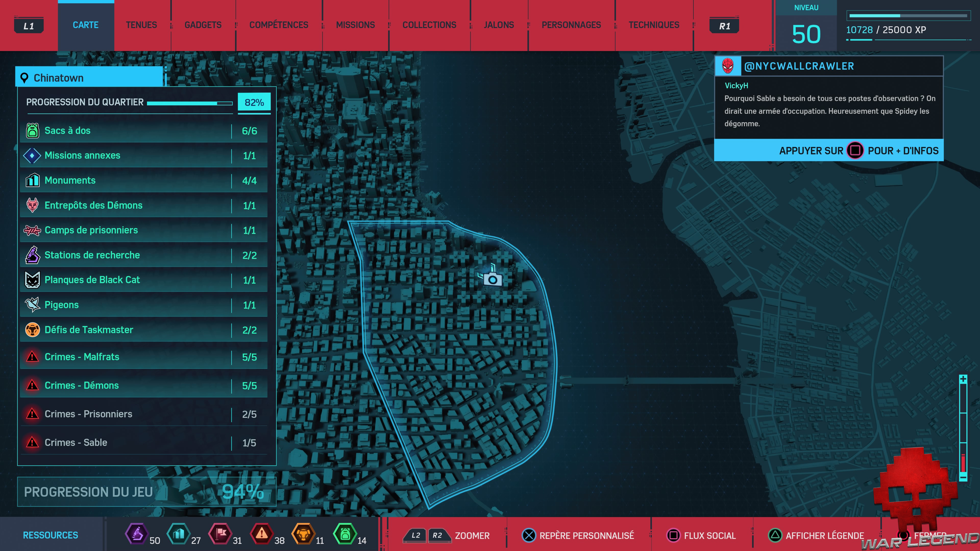Open the COLLECTIONS tab

(x=429, y=25)
